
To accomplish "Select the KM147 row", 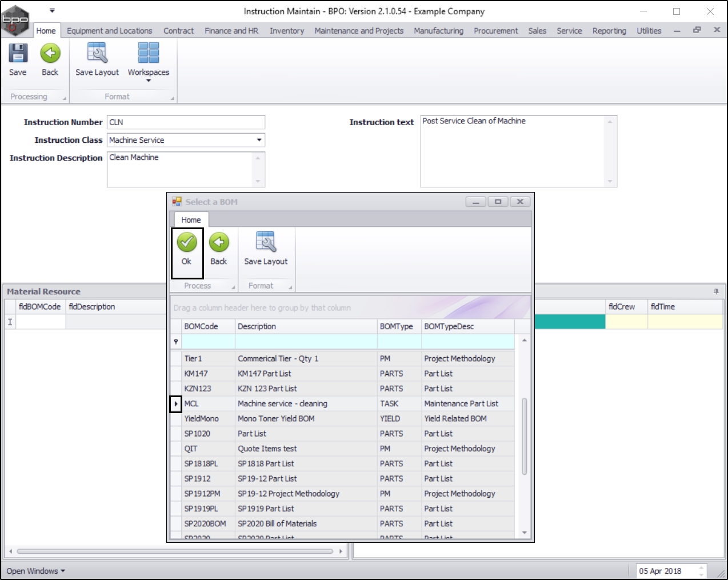I will (342, 374).
